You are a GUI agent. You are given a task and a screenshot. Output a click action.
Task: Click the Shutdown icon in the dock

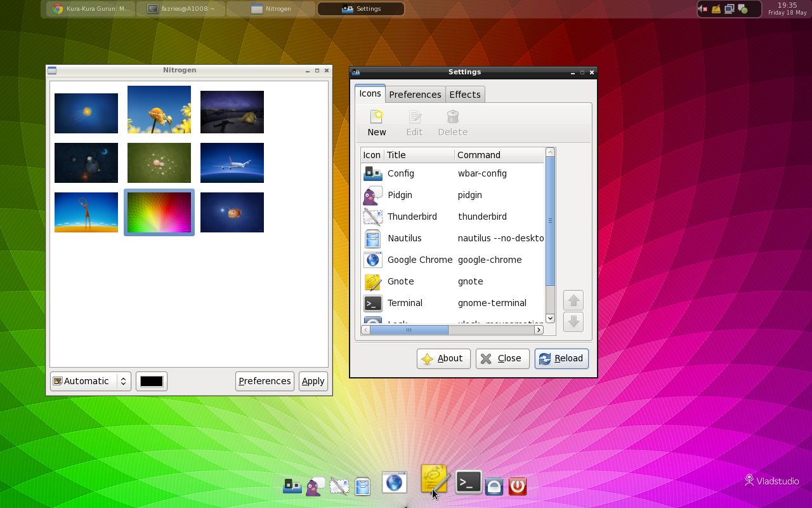(x=517, y=485)
